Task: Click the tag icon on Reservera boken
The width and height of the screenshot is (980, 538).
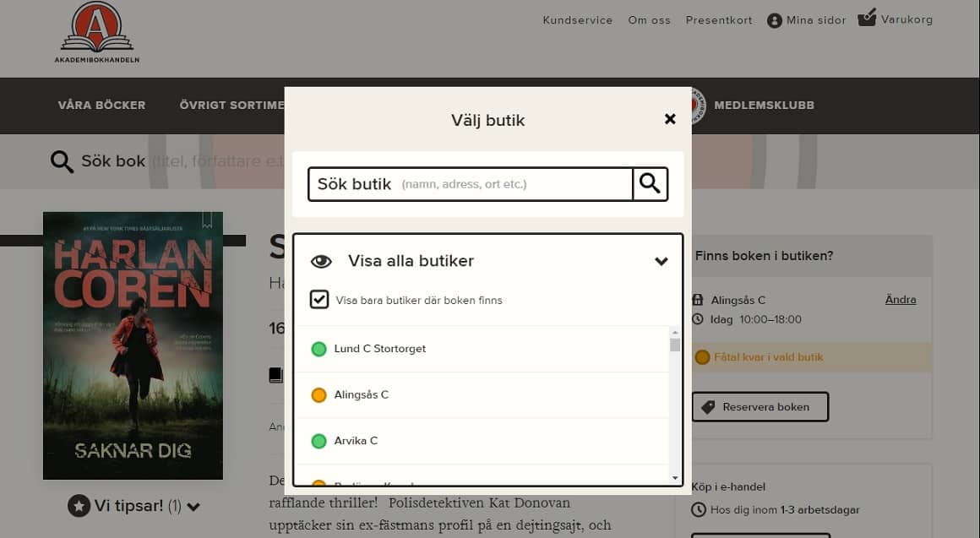Action: (708, 407)
